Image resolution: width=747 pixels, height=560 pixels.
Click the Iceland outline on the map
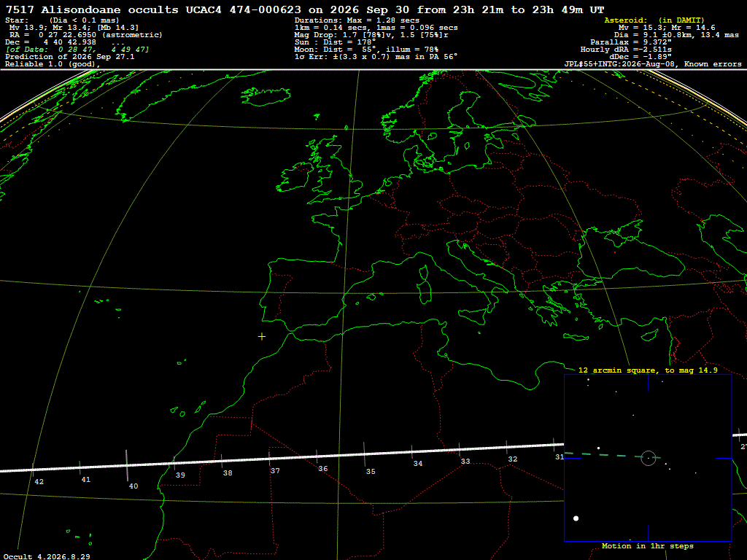point(266,96)
